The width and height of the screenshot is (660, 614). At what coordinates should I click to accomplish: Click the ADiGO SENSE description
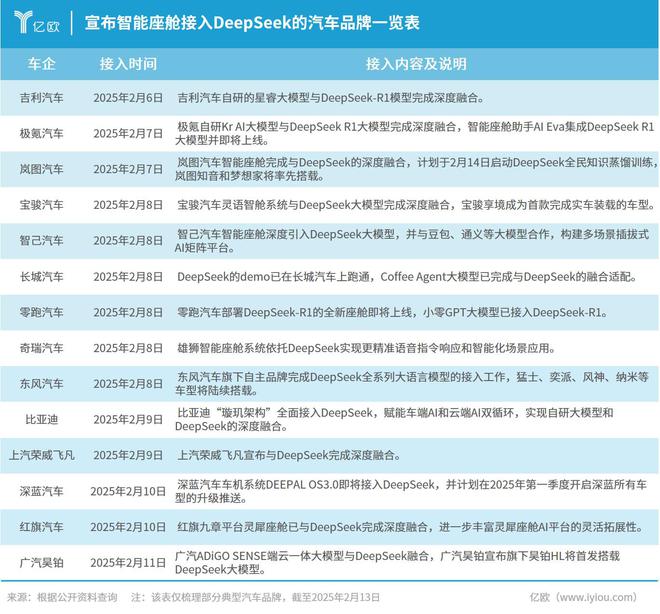tap(397, 563)
